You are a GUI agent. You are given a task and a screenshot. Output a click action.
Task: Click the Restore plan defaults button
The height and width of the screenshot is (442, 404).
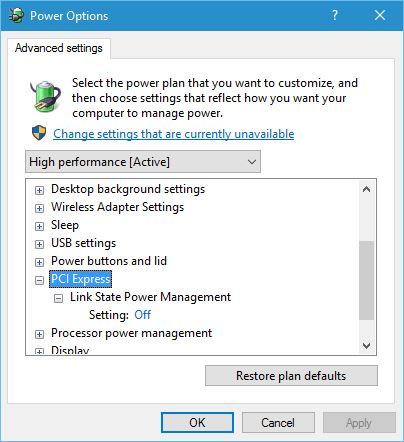point(291,376)
